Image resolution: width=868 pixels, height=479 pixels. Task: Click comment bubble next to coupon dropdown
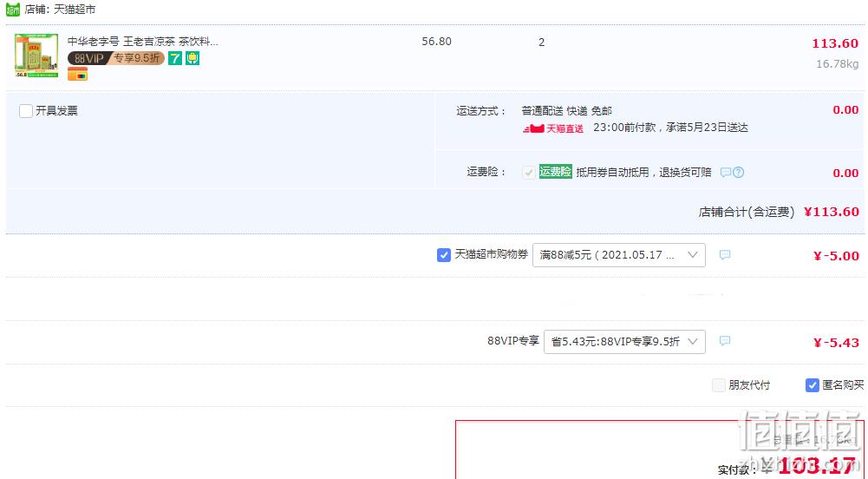[725, 255]
